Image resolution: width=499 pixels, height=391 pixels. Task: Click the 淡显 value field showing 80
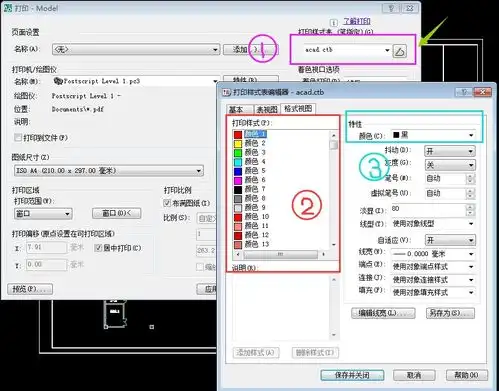(428, 209)
